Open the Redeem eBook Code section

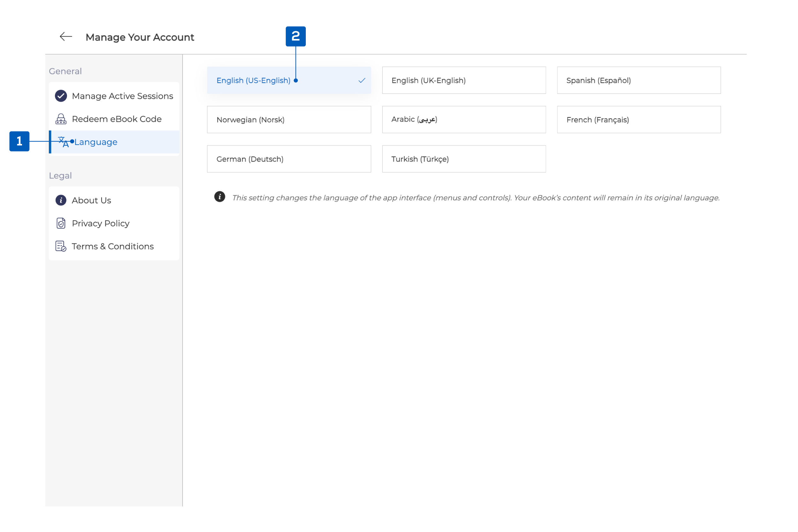[117, 119]
